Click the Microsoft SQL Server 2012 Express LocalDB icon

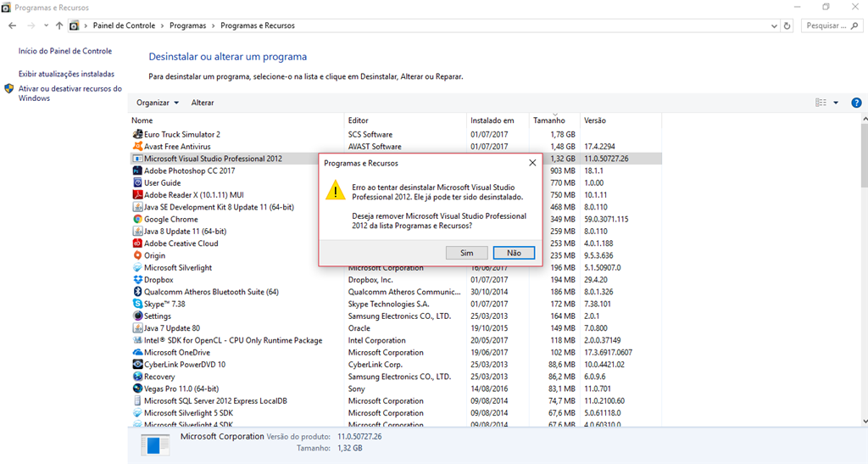pos(137,401)
